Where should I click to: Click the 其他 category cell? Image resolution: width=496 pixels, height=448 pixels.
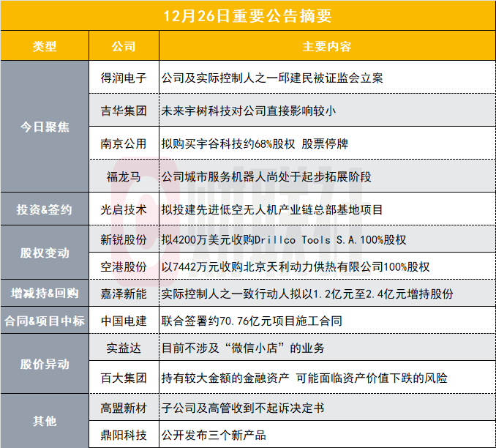(x=45, y=421)
